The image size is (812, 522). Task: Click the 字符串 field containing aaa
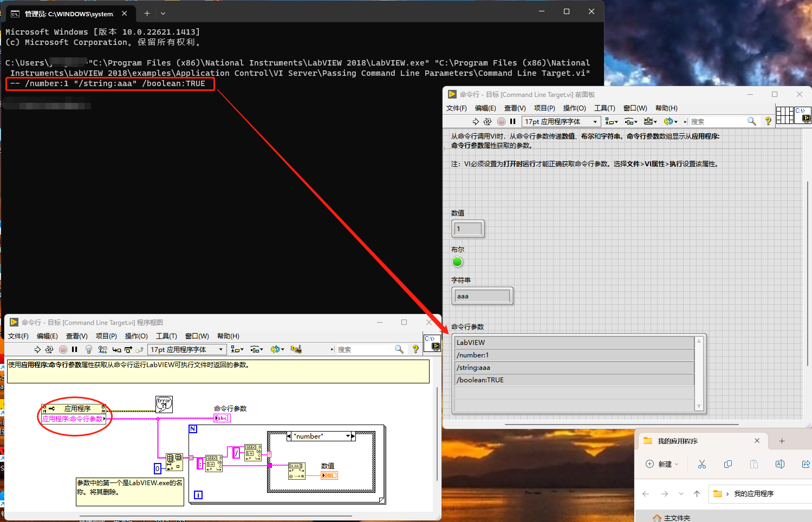pos(482,296)
